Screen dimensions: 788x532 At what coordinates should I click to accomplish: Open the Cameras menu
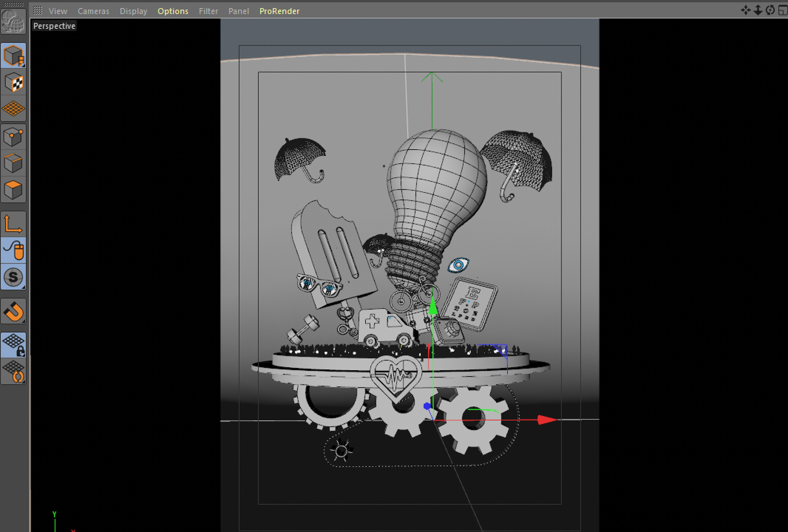point(93,11)
